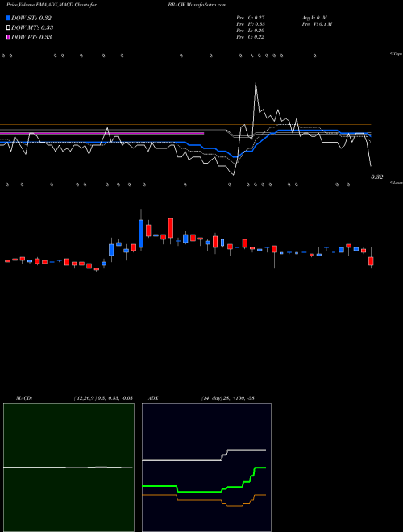Select the 'DOW PT: 0.33' legend label

pyautogui.click(x=31, y=37)
